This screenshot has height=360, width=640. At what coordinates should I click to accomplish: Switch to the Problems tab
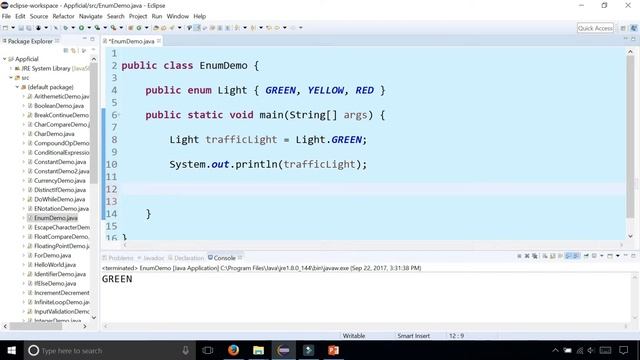coord(118,258)
